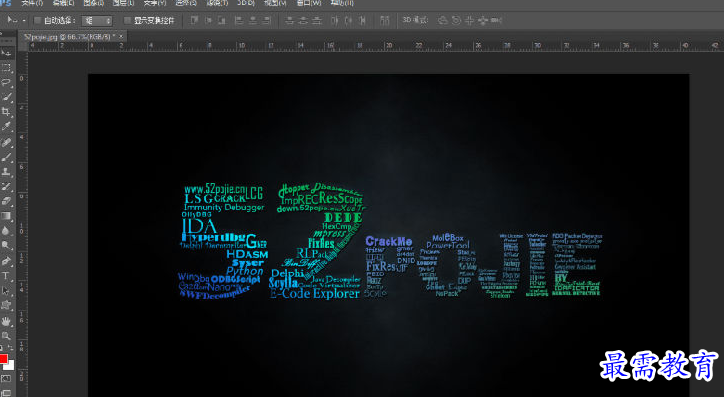Toggle Quick Mask mode button
724x397 pixels.
coord(6,379)
